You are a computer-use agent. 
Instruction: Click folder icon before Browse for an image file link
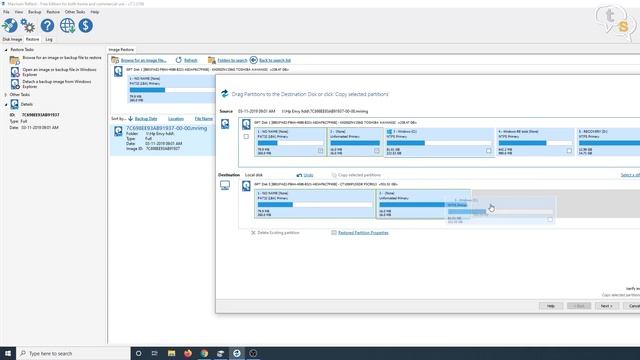115,60
